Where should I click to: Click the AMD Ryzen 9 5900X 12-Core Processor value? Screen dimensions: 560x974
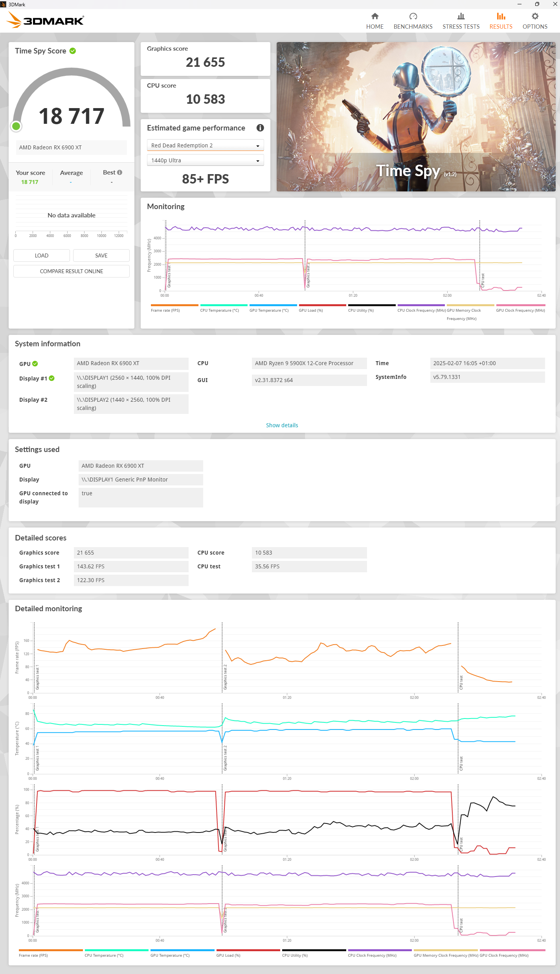click(309, 363)
